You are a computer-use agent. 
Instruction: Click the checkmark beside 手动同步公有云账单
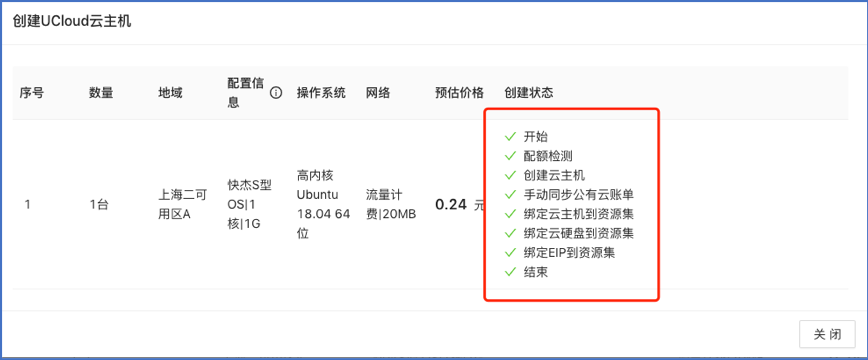[510, 194]
